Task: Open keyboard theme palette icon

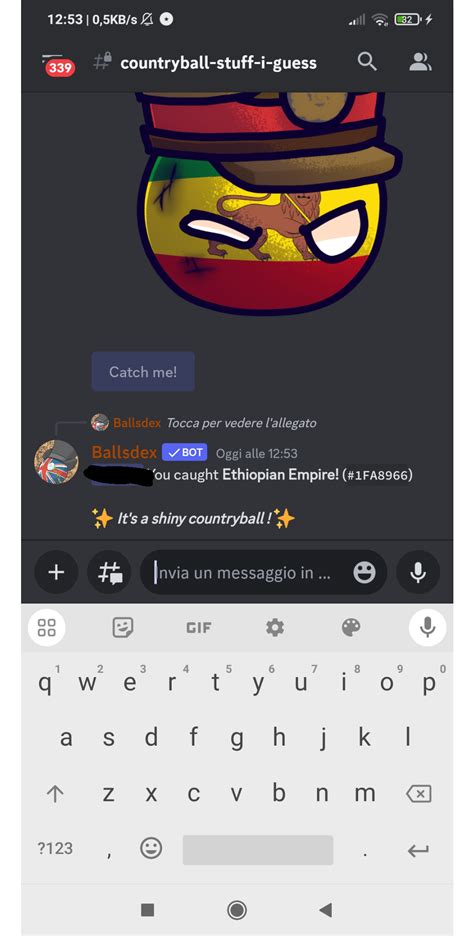Action: (x=351, y=627)
